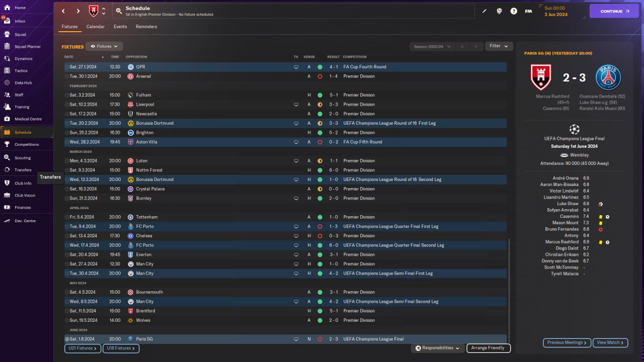Open the Home sidebar icon
Screen dimensions: 644x362
click(x=7, y=8)
